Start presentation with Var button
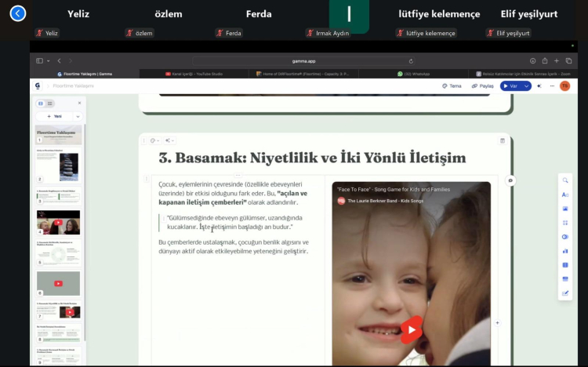This screenshot has height=367, width=588. coord(510,86)
